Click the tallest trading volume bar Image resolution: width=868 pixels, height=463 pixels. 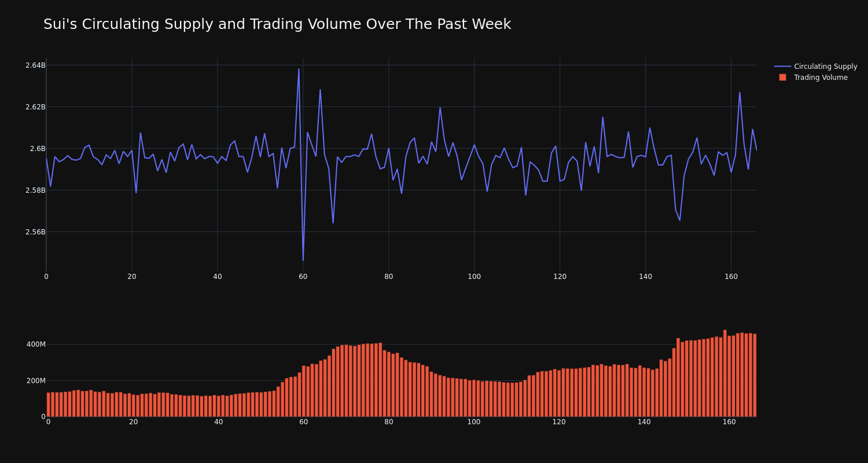(x=725, y=373)
